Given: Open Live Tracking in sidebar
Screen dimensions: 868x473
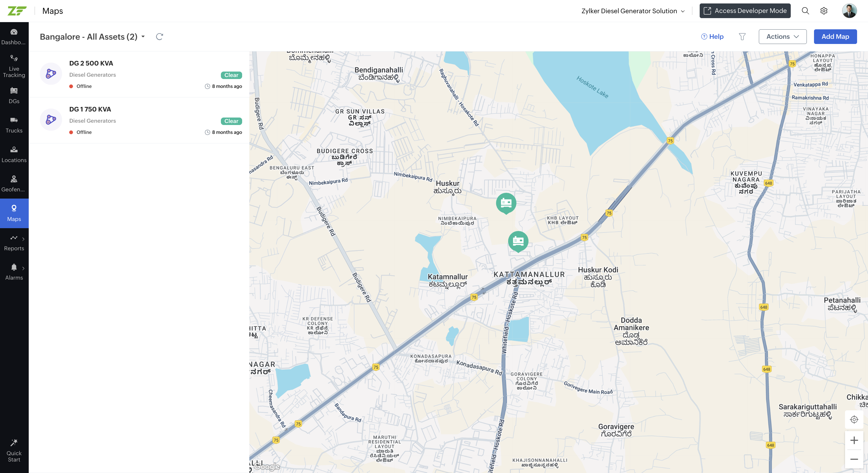Looking at the screenshot, I should (x=14, y=66).
